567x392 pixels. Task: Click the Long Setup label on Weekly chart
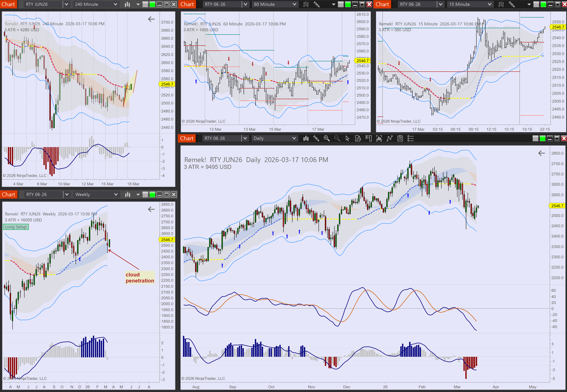[16, 227]
